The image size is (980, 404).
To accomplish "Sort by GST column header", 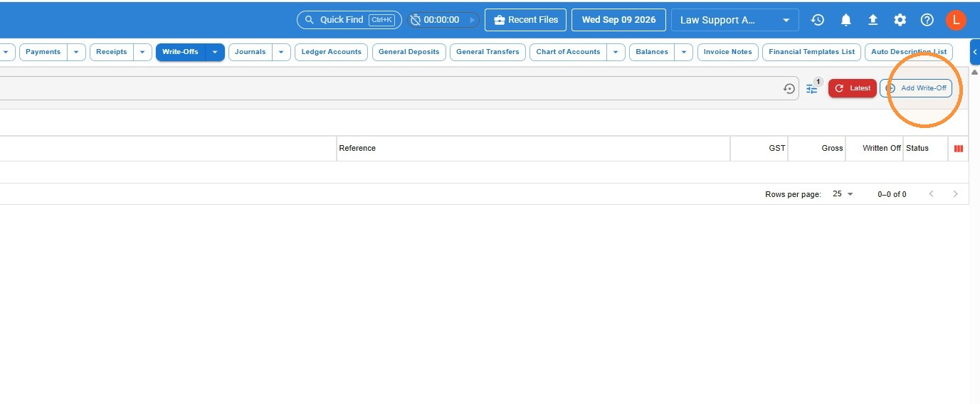I will (x=776, y=148).
